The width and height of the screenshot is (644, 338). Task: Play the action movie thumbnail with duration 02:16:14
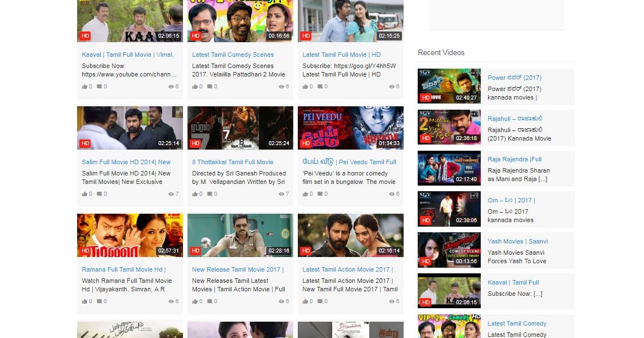click(x=350, y=236)
